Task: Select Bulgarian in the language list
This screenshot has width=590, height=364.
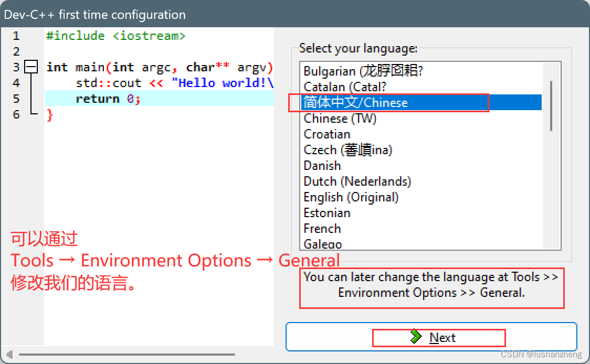Action: (422, 71)
